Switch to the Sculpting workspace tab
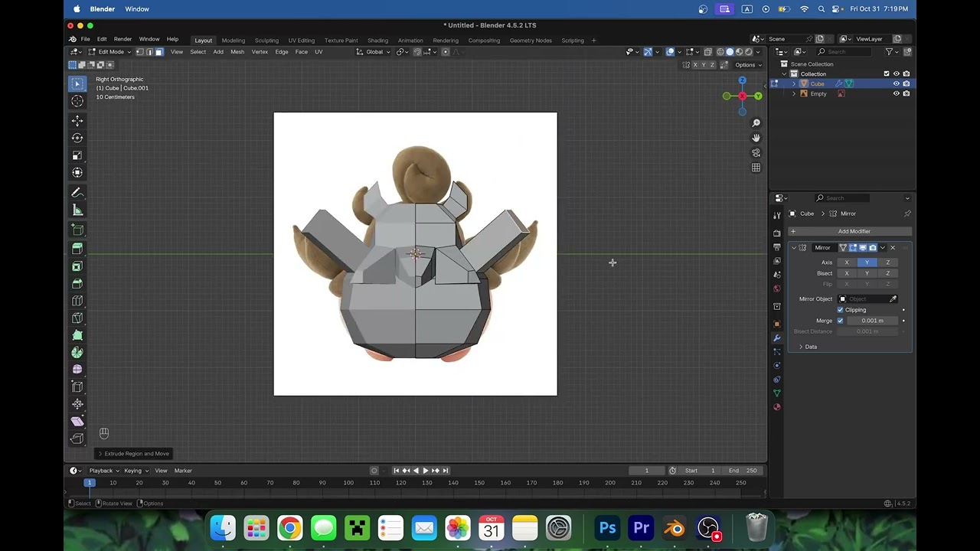 point(266,41)
